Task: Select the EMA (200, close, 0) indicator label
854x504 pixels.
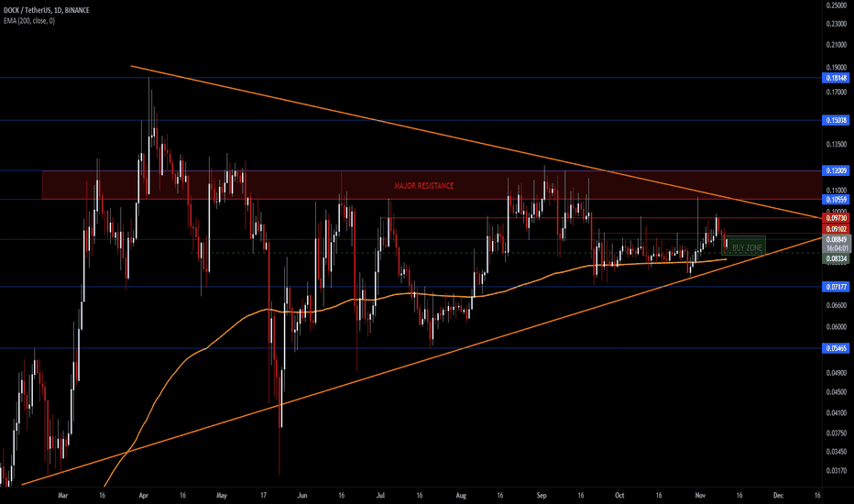Action: (29, 21)
